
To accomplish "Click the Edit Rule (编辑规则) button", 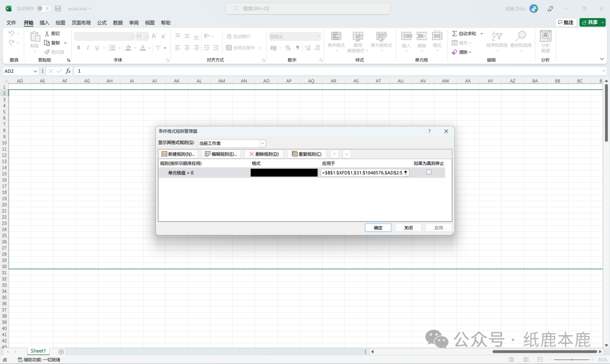I will pyautogui.click(x=220, y=154).
